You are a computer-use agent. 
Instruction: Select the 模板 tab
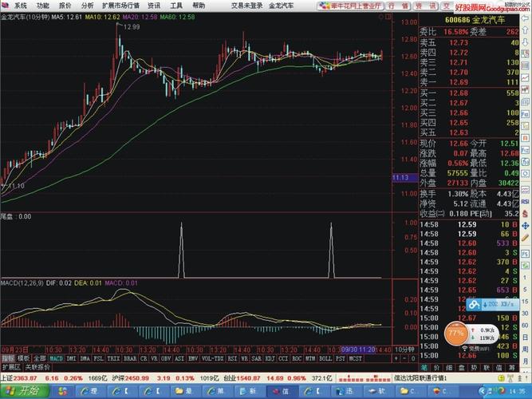click(24, 358)
